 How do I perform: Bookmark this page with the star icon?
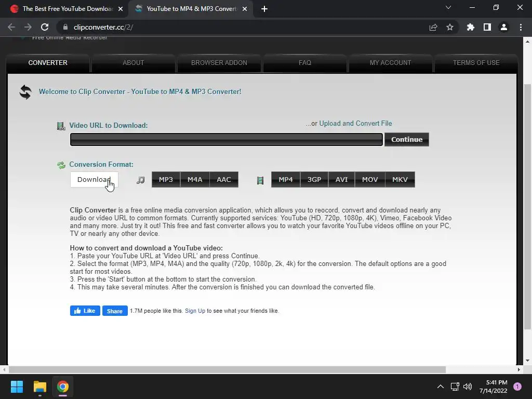click(x=450, y=27)
